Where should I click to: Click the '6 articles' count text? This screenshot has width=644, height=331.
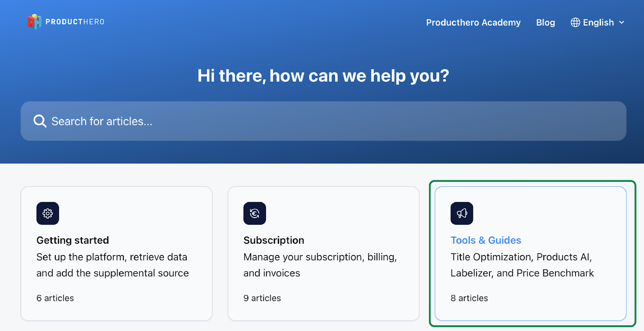pos(55,298)
